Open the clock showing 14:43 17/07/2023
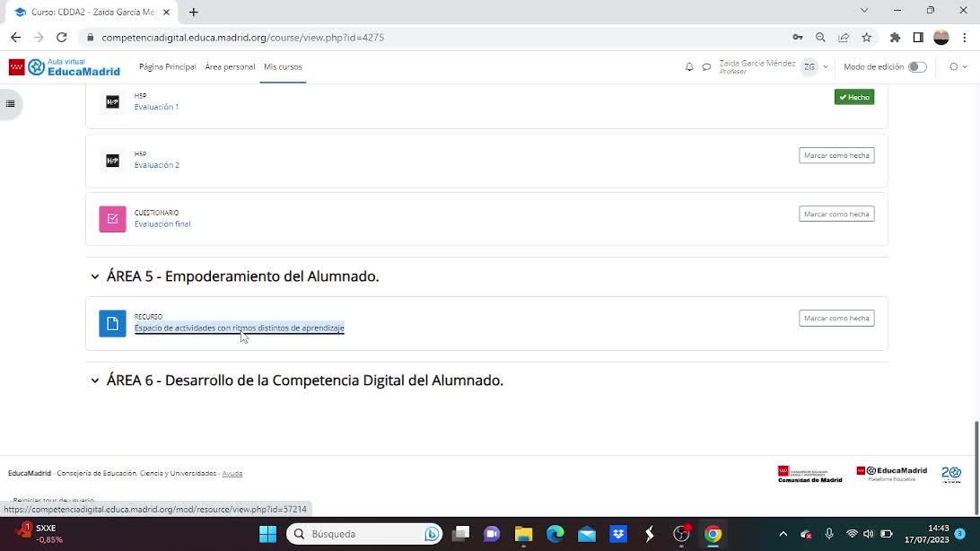This screenshot has width=980, height=551. 926,534
